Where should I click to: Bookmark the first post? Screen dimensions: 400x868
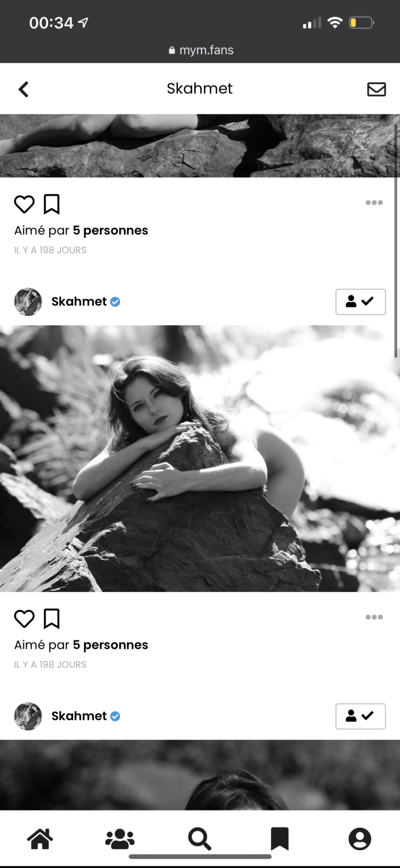[52, 204]
